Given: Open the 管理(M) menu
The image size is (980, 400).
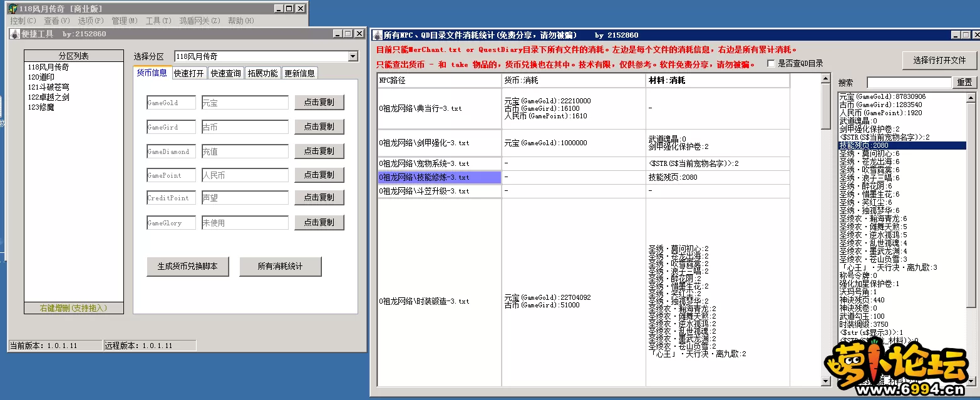Looking at the screenshot, I should 125,21.
